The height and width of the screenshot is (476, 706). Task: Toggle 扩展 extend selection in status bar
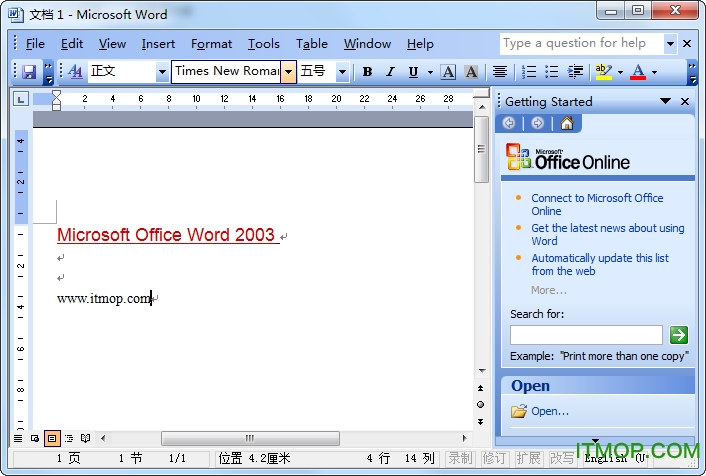click(528, 458)
